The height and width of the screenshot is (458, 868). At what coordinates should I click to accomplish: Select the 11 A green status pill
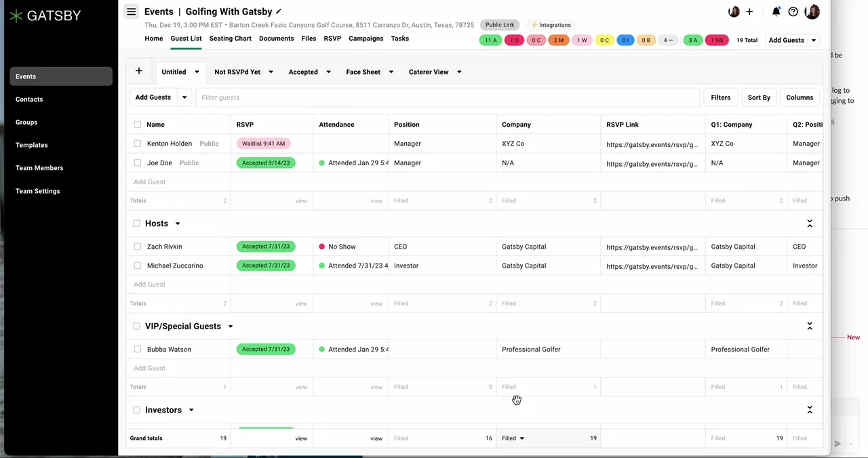(490, 40)
